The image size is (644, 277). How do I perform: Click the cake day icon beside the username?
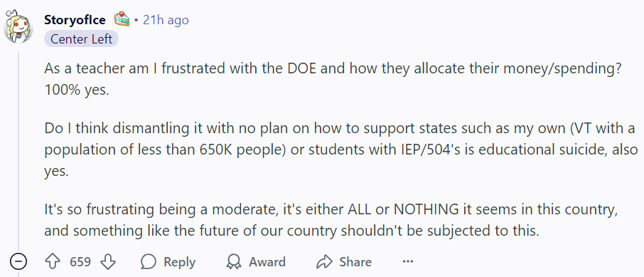122,19
